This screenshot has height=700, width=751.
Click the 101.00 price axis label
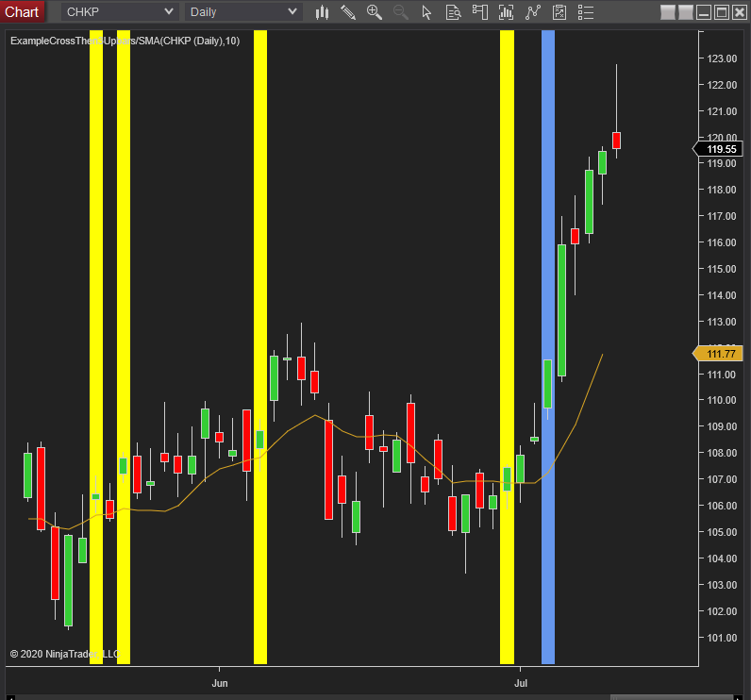pyautogui.click(x=722, y=638)
